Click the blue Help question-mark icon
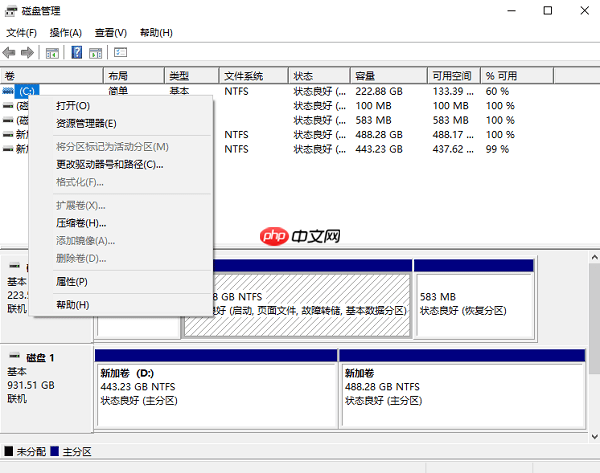The height and width of the screenshot is (473, 600). (77, 52)
